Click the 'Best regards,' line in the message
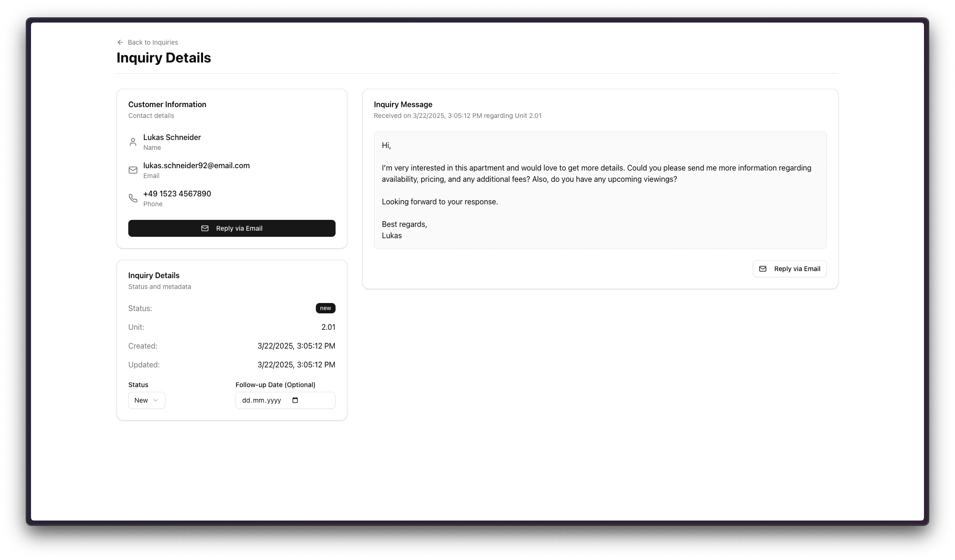Viewport: 955px width, 560px height. tap(405, 224)
